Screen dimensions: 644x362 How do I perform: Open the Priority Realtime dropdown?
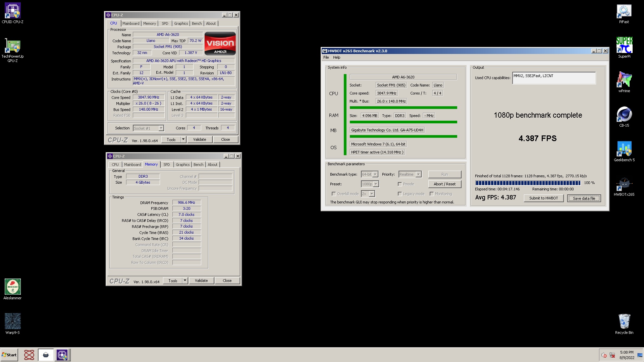pyautogui.click(x=410, y=174)
